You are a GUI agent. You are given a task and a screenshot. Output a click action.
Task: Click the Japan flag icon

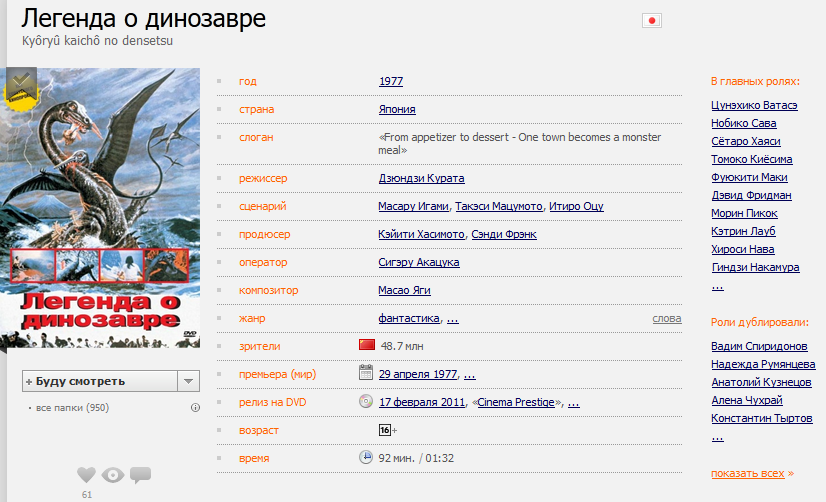pyautogui.click(x=652, y=21)
